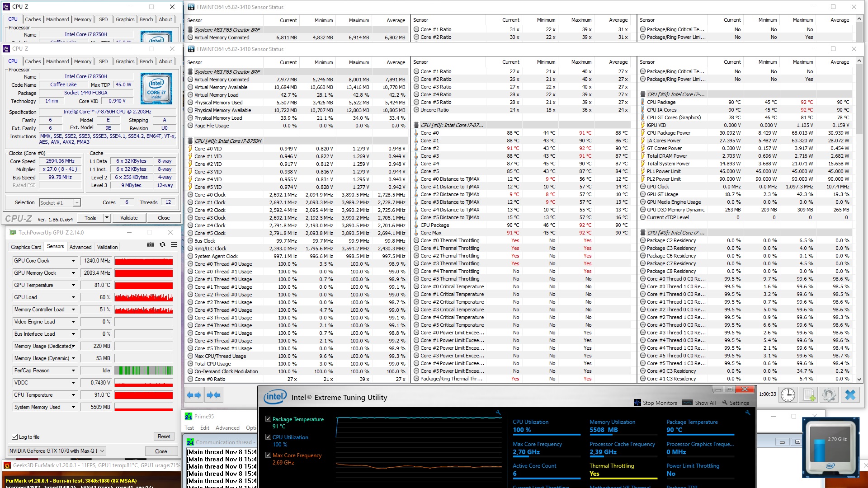Switch to Graphics Card tab in GPU-Z

[26, 247]
